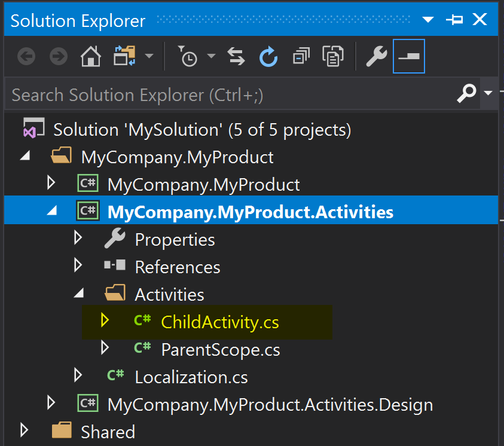Toggle the Preview Selected Items button
This screenshot has width=504, height=446.
[409, 57]
